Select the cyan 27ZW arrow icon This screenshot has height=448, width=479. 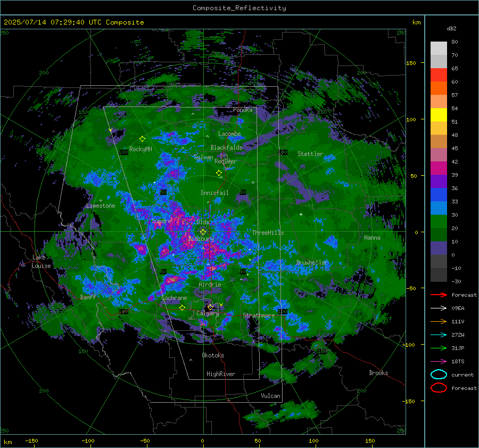[439, 335]
